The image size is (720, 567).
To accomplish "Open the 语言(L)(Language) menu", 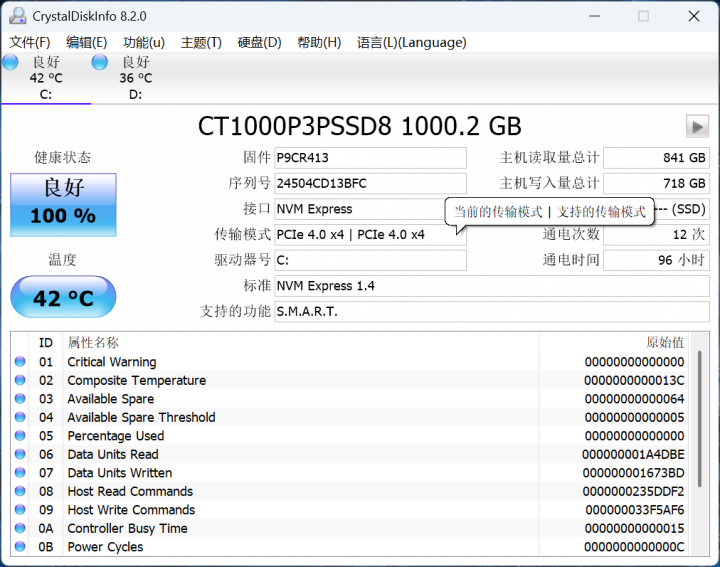I will (x=411, y=42).
